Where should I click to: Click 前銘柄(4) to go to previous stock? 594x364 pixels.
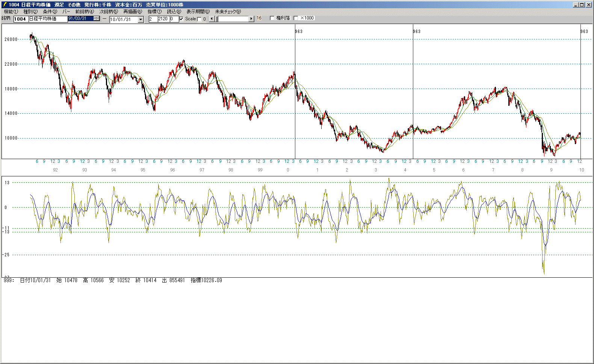[85, 12]
